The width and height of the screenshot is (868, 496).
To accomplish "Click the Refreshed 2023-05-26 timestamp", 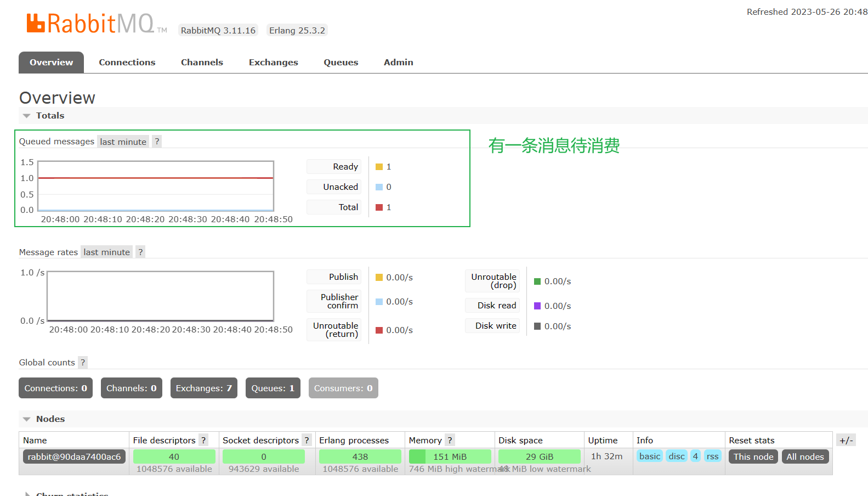I will [807, 12].
